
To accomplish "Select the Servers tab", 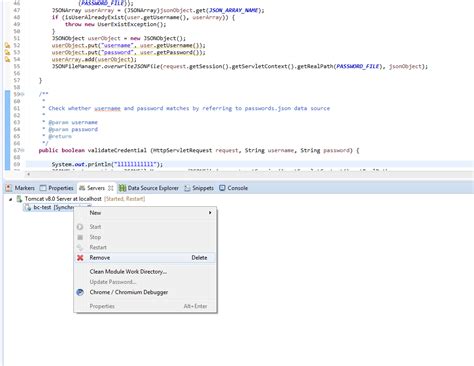I will point(96,188).
